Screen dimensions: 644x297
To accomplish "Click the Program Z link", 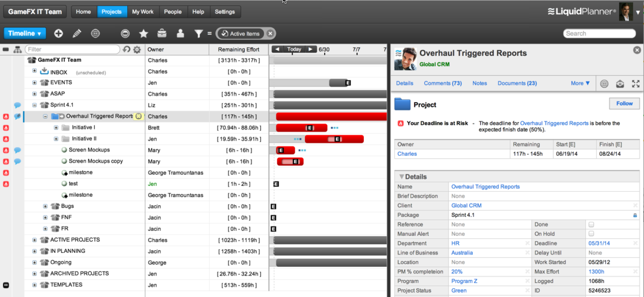I will click(465, 281).
